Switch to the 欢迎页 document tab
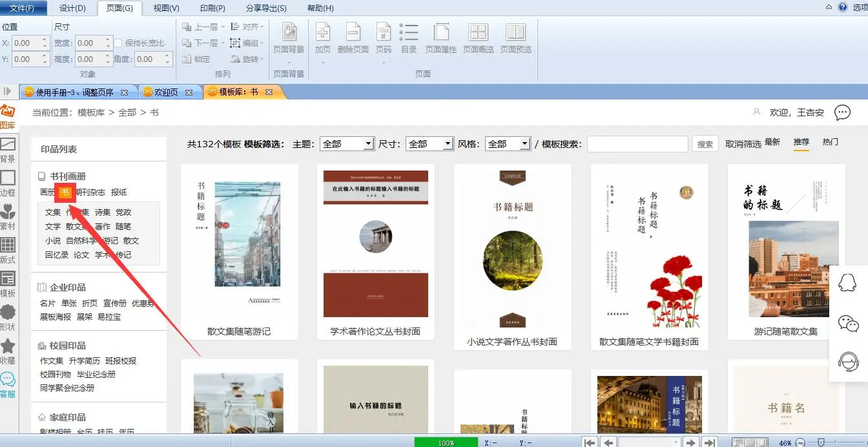The height and width of the screenshot is (447, 868). tap(166, 92)
